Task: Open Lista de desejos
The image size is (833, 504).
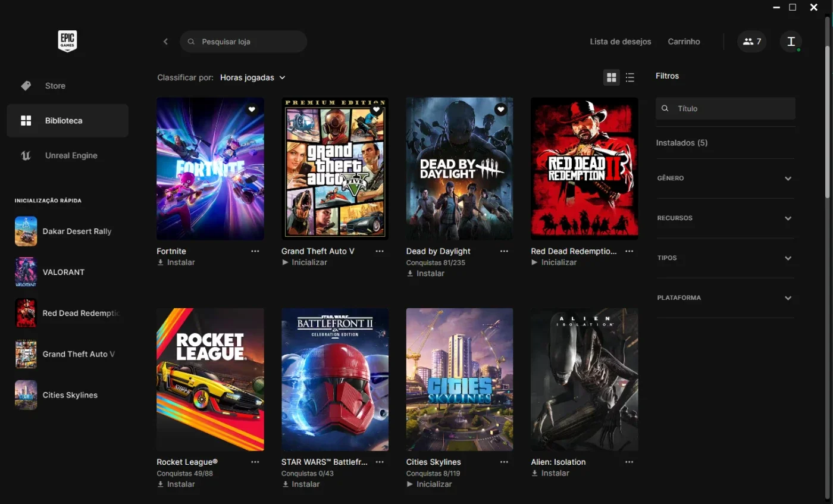Action: pyautogui.click(x=621, y=42)
